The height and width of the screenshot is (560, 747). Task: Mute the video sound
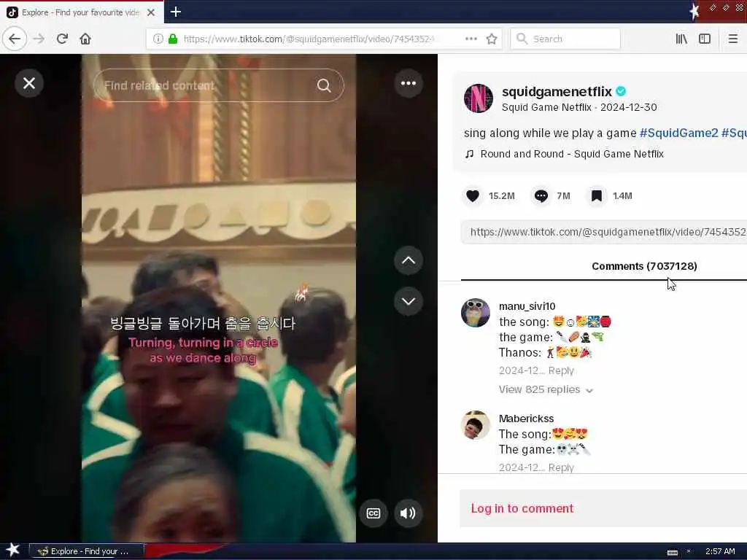409,513
